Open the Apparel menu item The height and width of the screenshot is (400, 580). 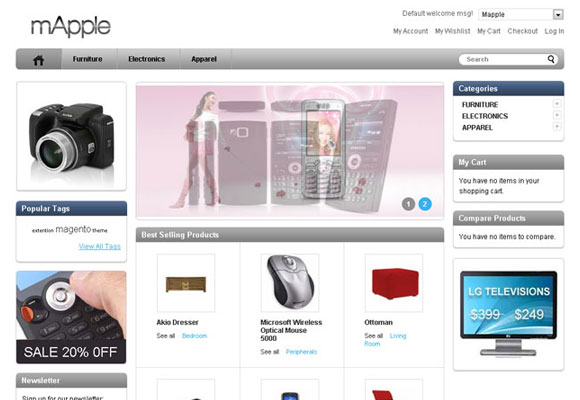(204, 59)
